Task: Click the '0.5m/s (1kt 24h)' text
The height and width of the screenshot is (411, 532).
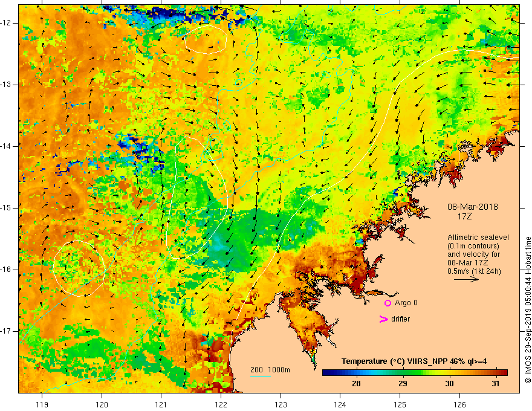Action: pos(474,271)
